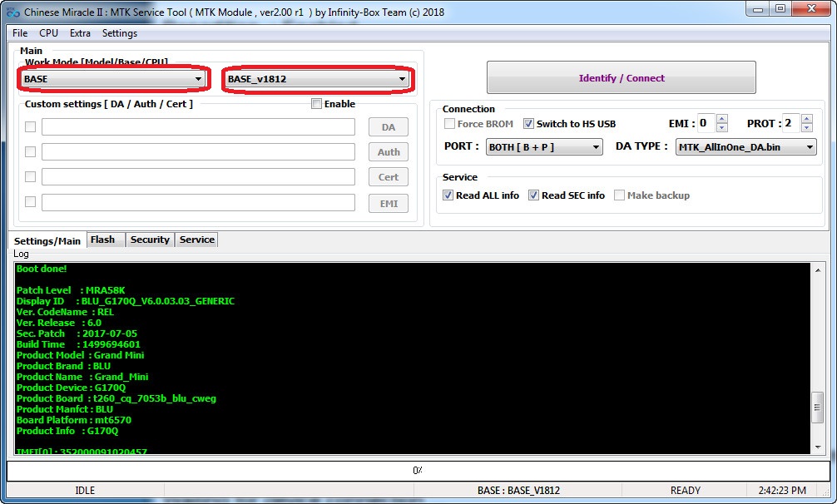Viewport: 837px width, 504px height.
Task: Click 'Product Model : Grand Mini' log line
Action: [x=80, y=355]
